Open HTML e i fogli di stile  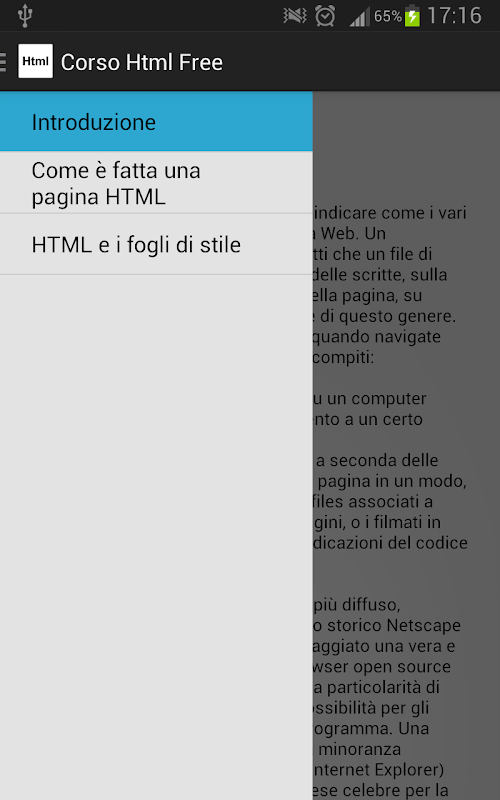[x=156, y=244]
